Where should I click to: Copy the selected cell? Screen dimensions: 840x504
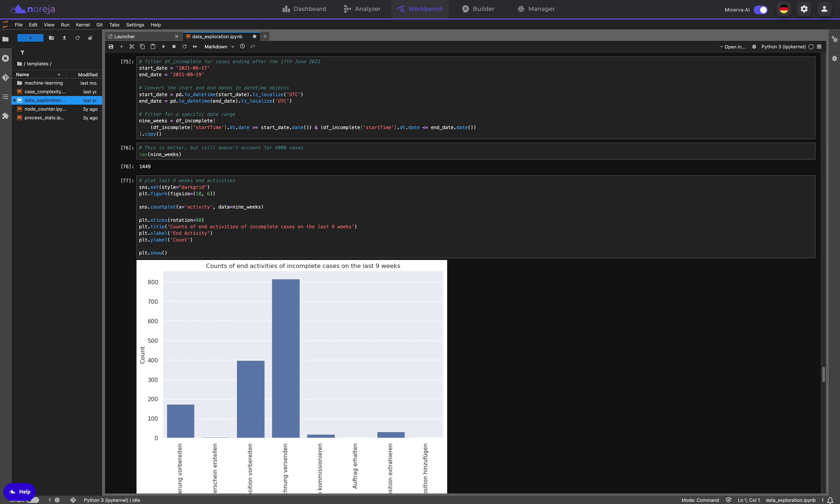coord(142,47)
